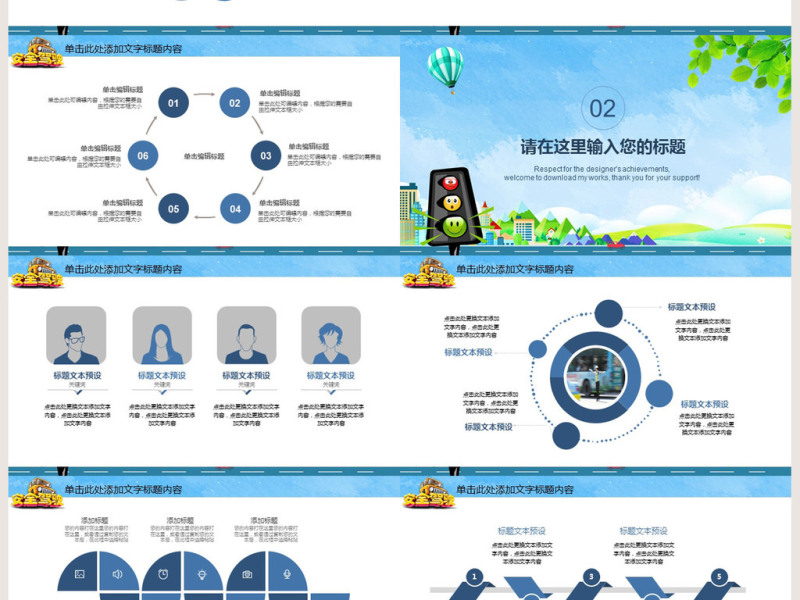The width and height of the screenshot is (800, 600).
Task: Click the microphone icon
Action: coord(285,574)
